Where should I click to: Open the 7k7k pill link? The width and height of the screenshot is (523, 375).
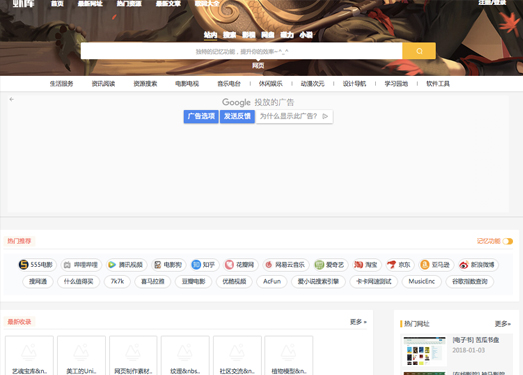(x=117, y=281)
